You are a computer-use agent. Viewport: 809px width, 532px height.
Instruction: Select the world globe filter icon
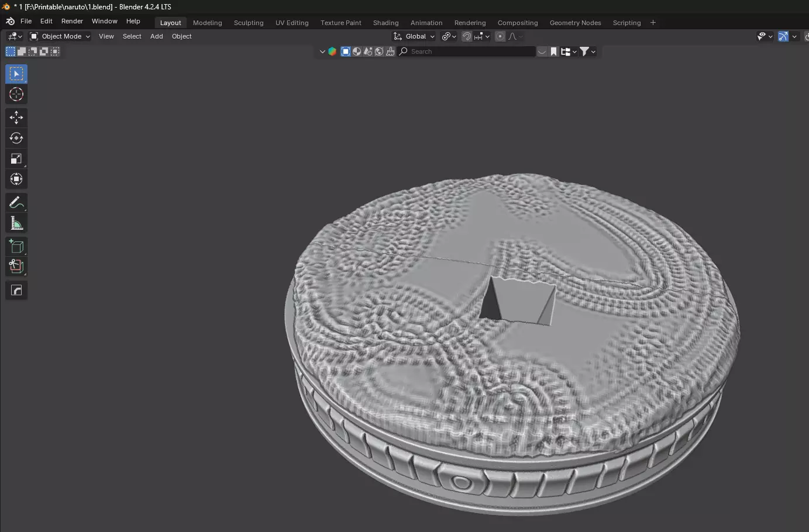click(379, 51)
